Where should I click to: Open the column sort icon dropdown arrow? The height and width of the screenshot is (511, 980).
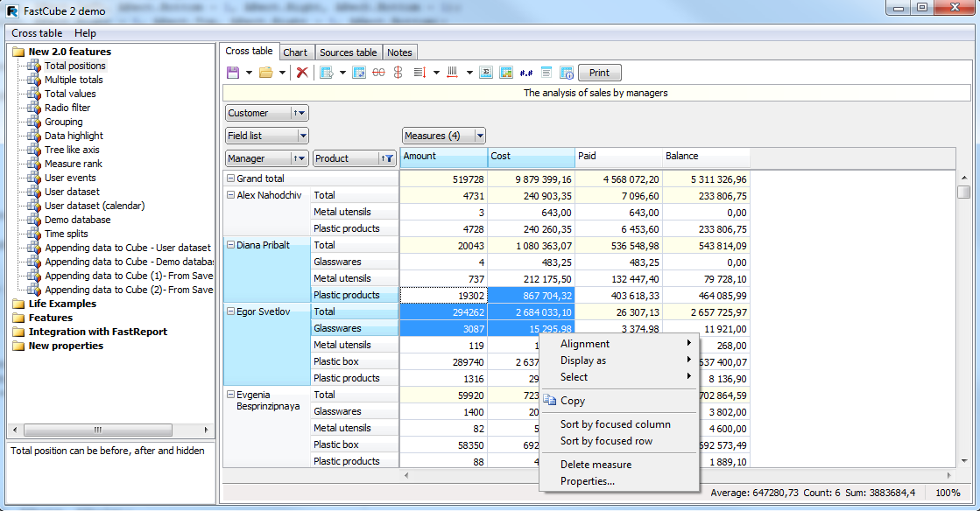(469, 73)
